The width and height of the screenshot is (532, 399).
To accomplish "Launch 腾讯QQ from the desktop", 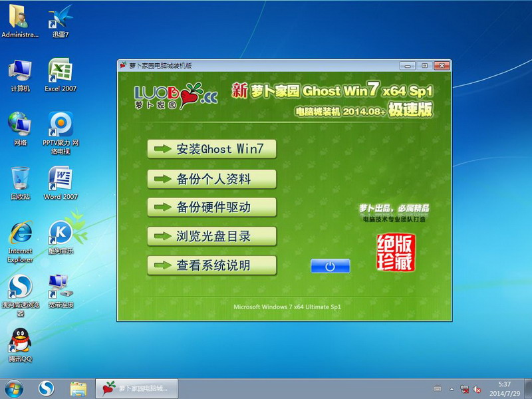I will pyautogui.click(x=20, y=345).
